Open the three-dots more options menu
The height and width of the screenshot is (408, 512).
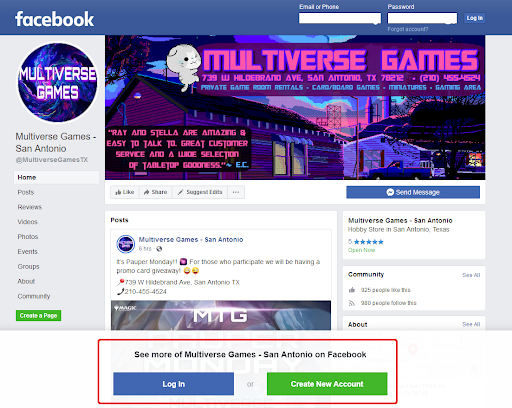click(236, 192)
